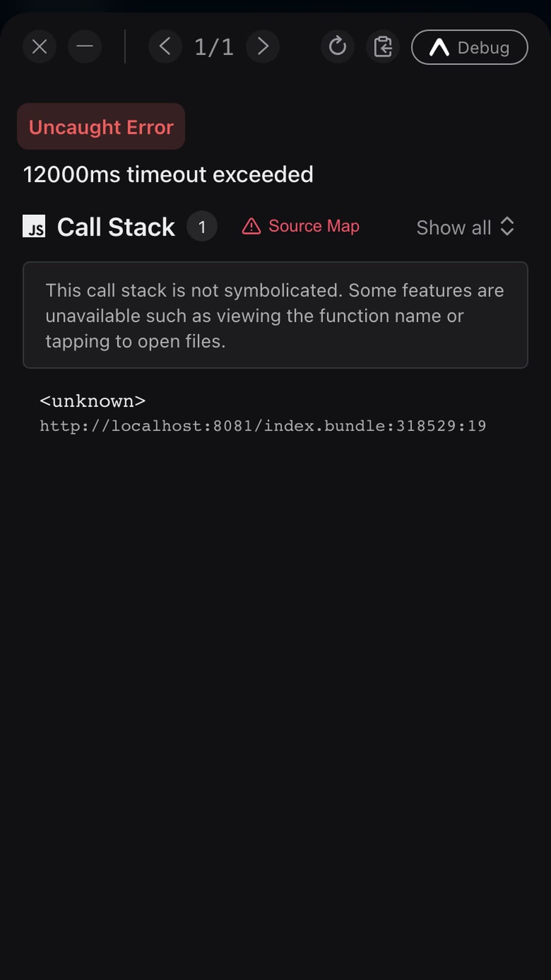Toggle the up-down chevron next to Show all
The height and width of the screenshot is (980, 551).
point(507,226)
